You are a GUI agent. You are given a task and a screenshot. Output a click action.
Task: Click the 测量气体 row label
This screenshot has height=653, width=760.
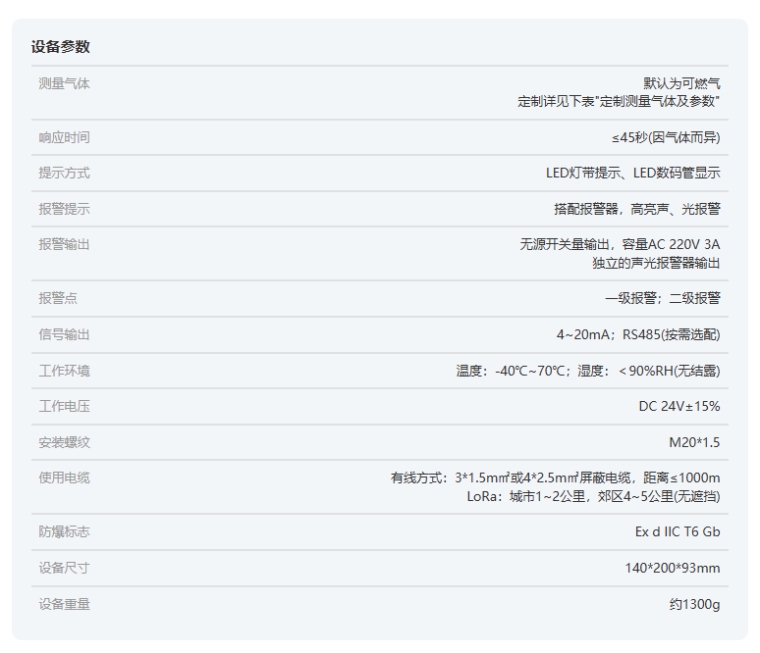click(x=64, y=83)
